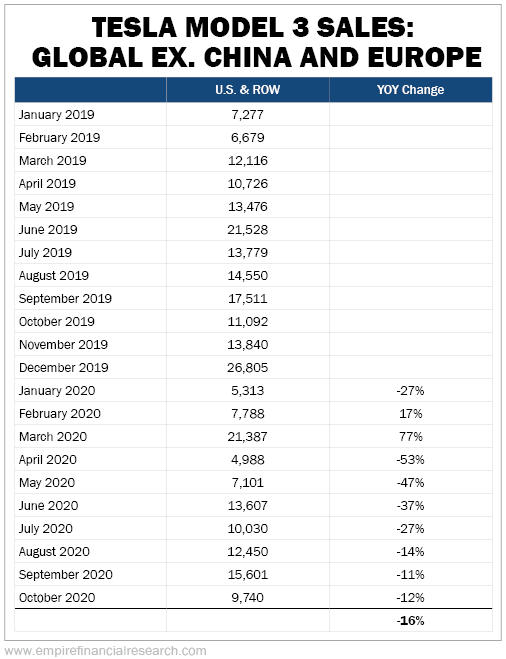Open the empirefinancialresearch.com website link
Image resolution: width=506 pixels, height=659 pixels.
coord(105,651)
